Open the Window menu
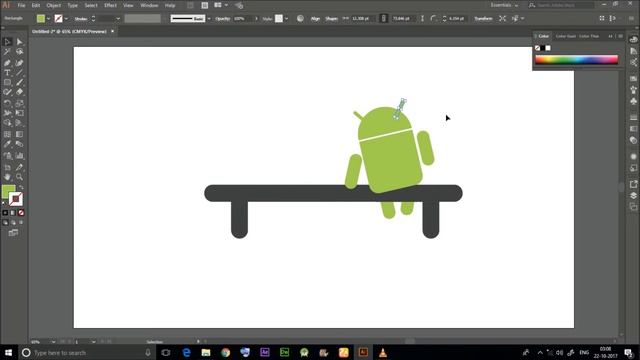640x360 pixels. [x=149, y=5]
